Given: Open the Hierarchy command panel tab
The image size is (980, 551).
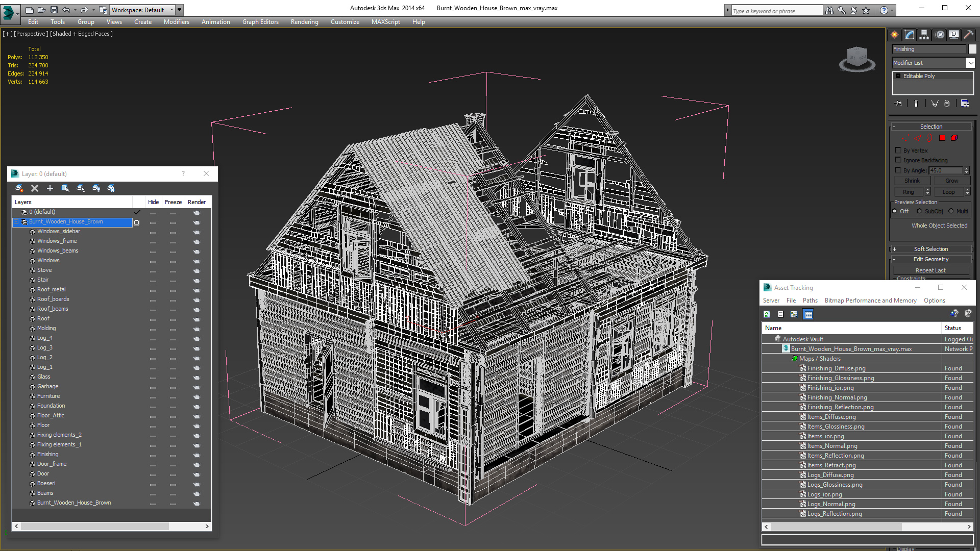Looking at the screenshot, I should tap(924, 35).
